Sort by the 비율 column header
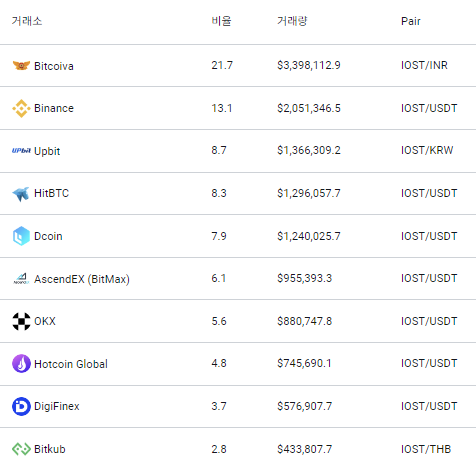Viewport: 476px width, 466px height. 221,21
